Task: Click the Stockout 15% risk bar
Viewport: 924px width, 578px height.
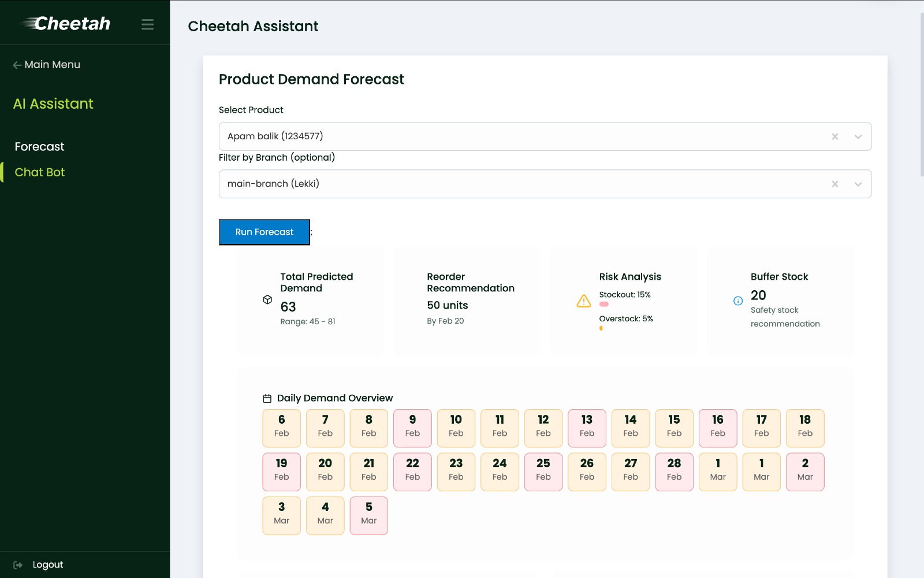Action: 604,304
